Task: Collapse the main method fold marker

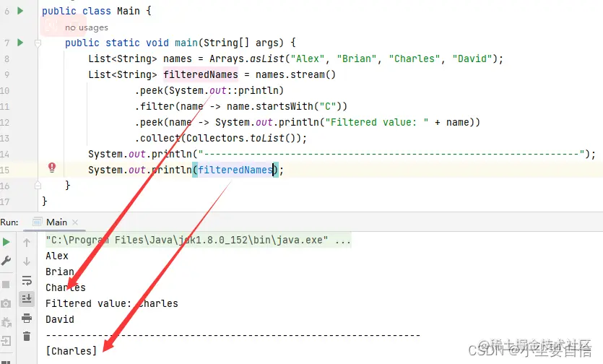Action: [x=38, y=43]
